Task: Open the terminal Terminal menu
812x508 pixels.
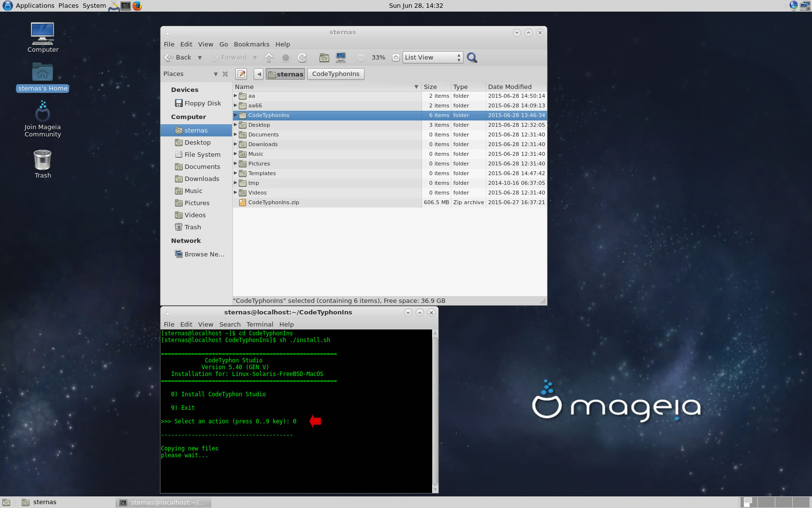Action: pyautogui.click(x=260, y=325)
